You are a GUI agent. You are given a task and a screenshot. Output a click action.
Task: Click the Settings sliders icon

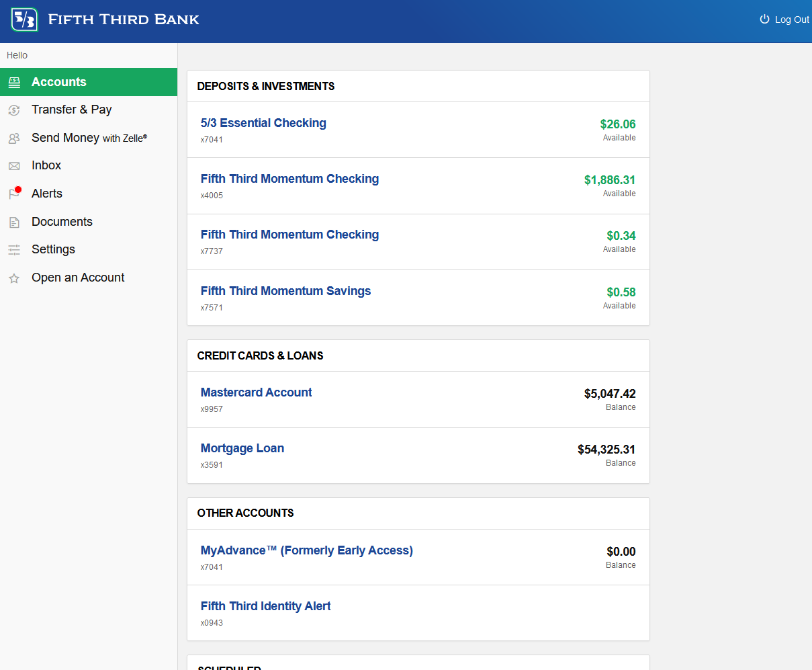tap(14, 250)
